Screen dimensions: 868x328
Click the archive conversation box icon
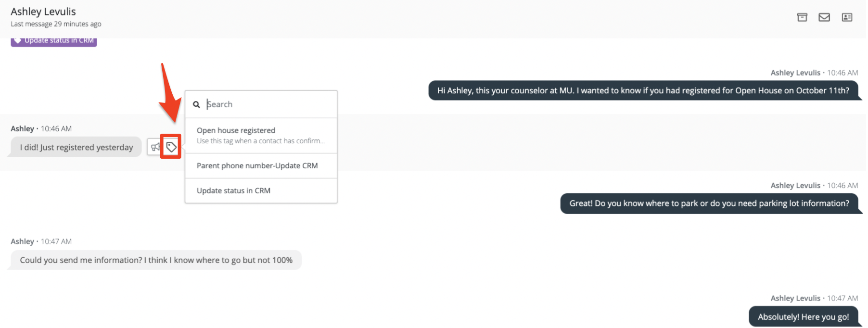pos(802,17)
